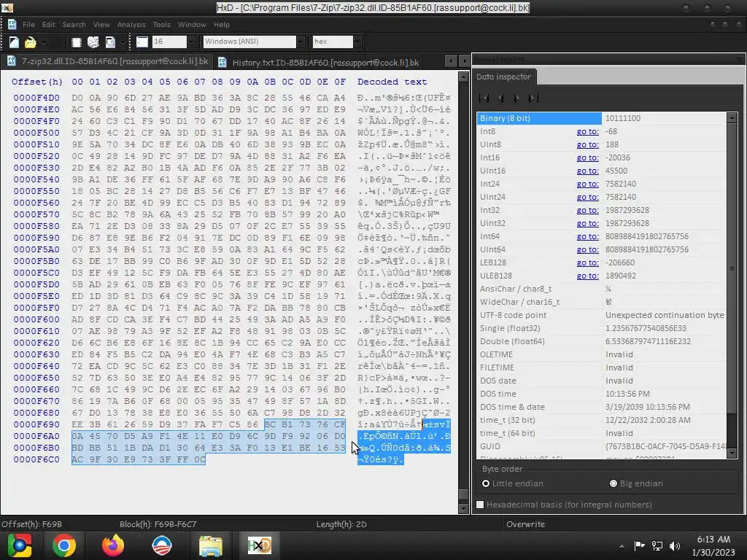The image size is (747, 560).
Task: Click the GUID row in Data inspector
Action: (x=601, y=446)
